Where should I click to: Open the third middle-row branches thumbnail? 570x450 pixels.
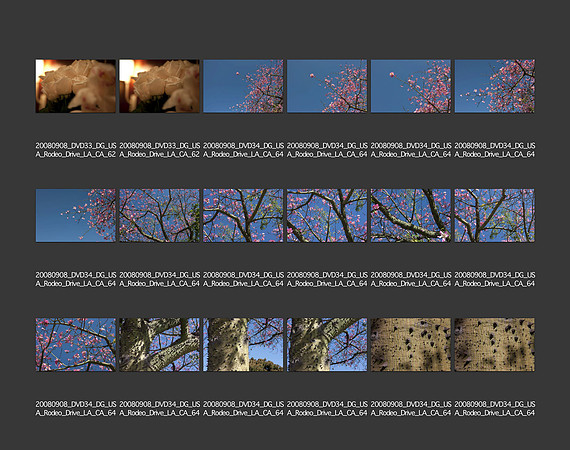pyautogui.click(x=243, y=215)
